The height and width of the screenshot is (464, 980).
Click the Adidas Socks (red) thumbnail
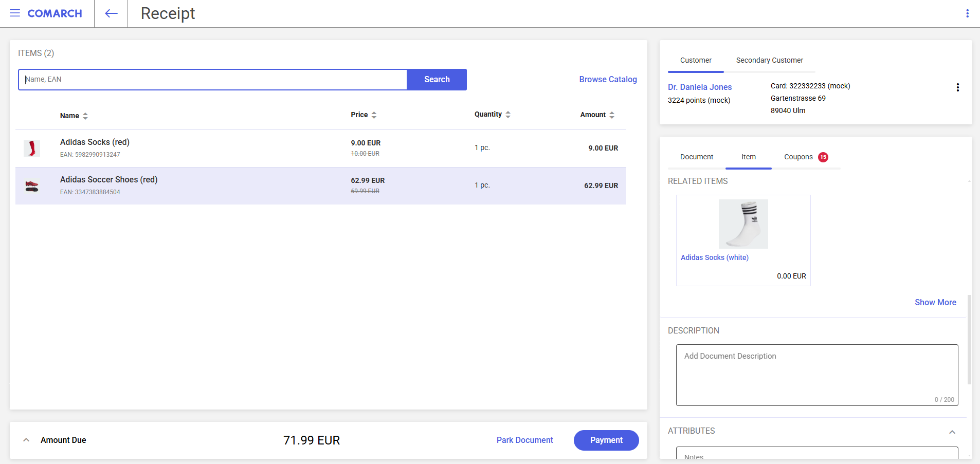(32, 149)
